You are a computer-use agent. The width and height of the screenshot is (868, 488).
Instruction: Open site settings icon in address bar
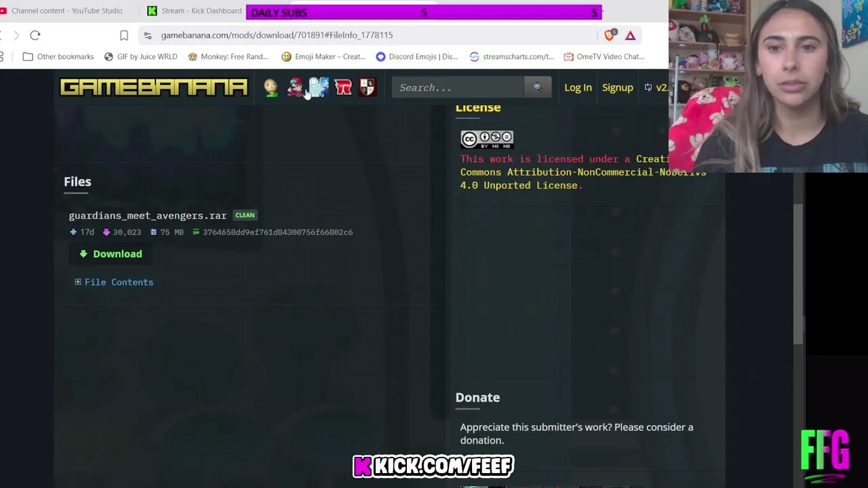click(148, 35)
